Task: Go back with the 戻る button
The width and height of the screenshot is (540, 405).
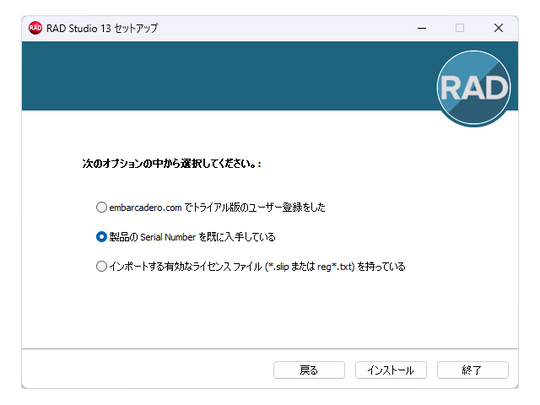Action: click(x=309, y=370)
